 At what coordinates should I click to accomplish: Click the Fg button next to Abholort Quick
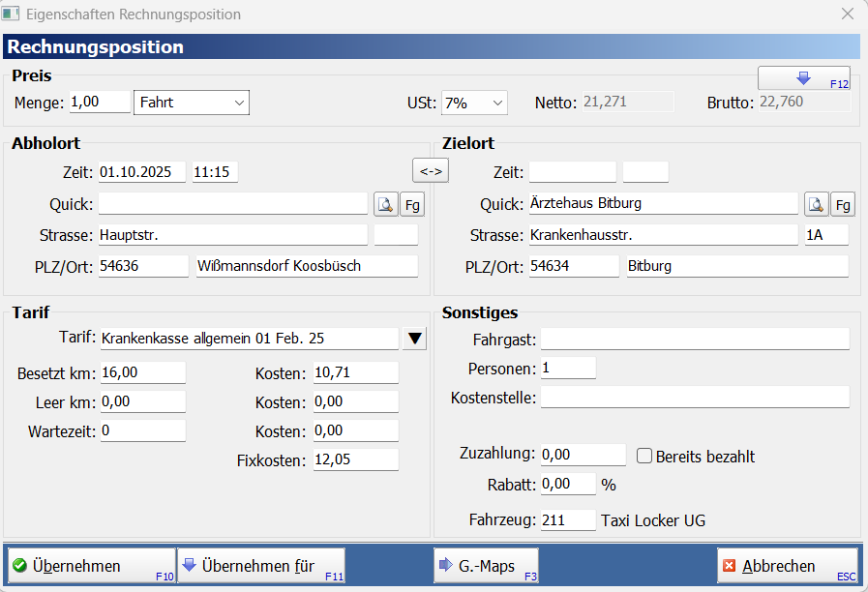(x=413, y=204)
